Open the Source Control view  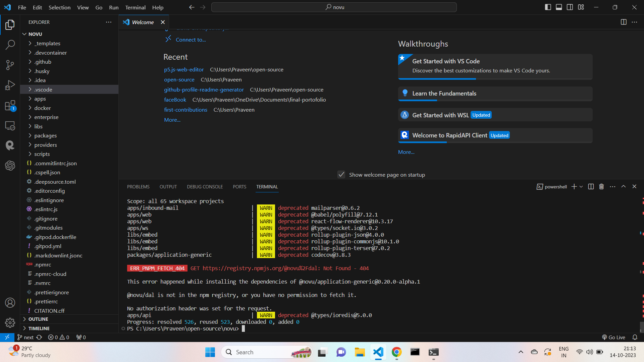[x=10, y=65]
